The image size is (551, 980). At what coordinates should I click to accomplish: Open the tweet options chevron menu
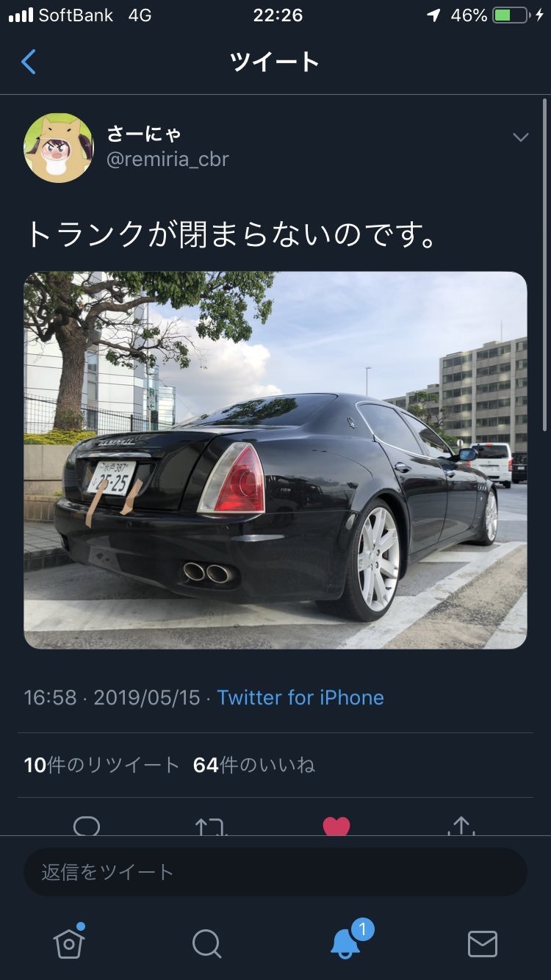(x=520, y=137)
